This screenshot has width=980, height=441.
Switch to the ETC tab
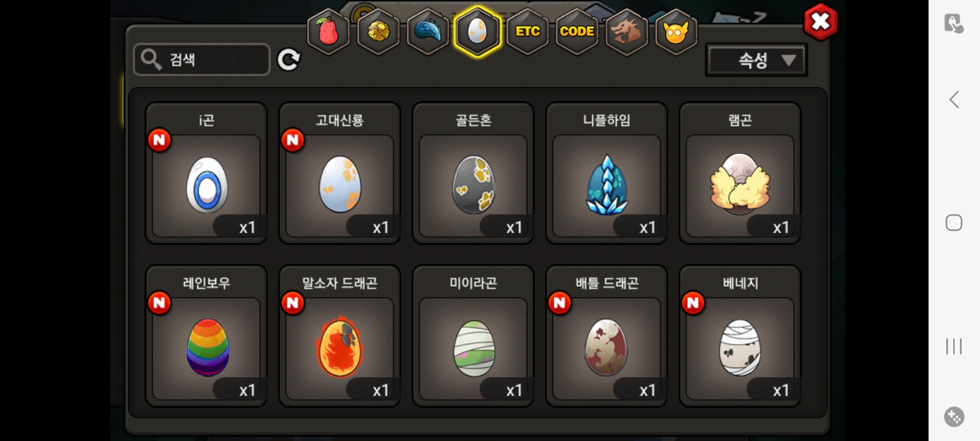click(527, 31)
